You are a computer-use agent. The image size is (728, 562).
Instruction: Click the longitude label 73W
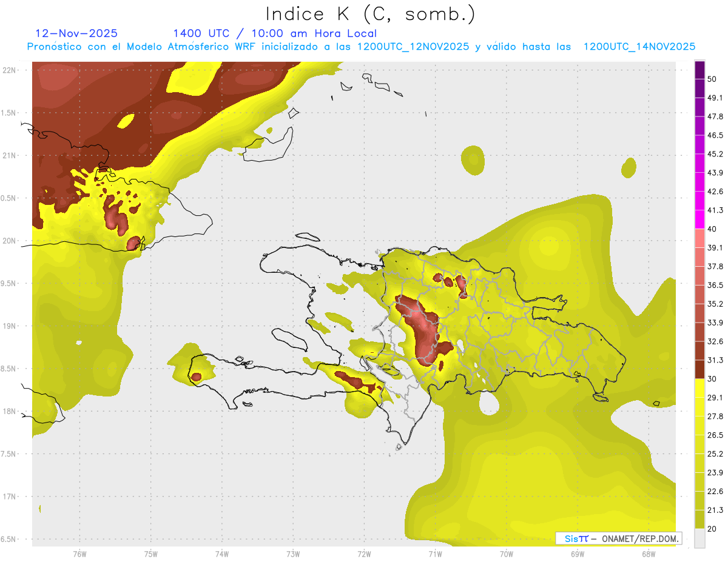click(293, 554)
